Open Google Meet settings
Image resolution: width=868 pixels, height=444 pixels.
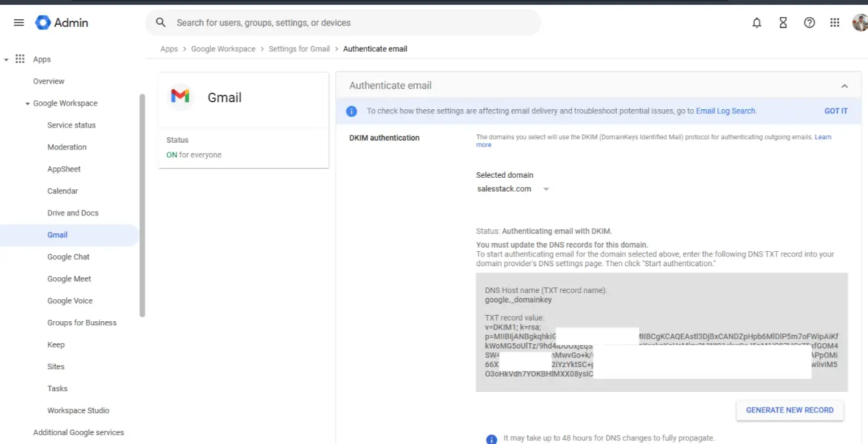[x=69, y=279]
